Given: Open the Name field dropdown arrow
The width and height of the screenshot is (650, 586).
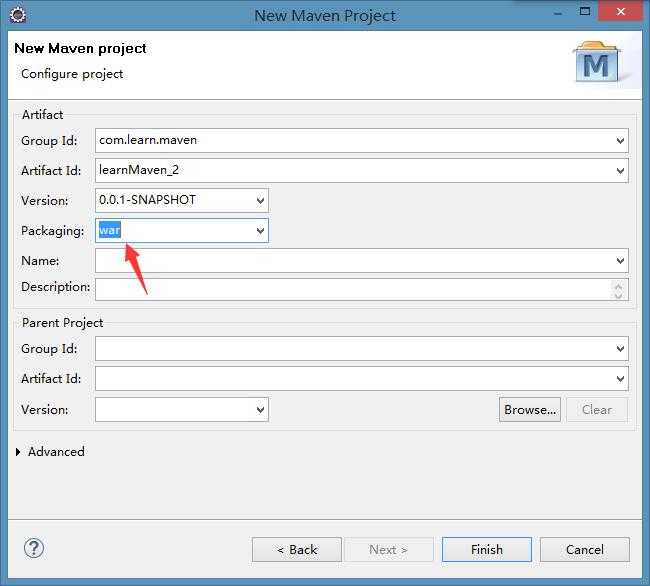Looking at the screenshot, I should coord(620,261).
